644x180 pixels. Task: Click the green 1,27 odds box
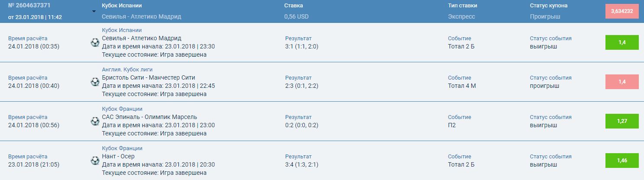click(x=622, y=121)
